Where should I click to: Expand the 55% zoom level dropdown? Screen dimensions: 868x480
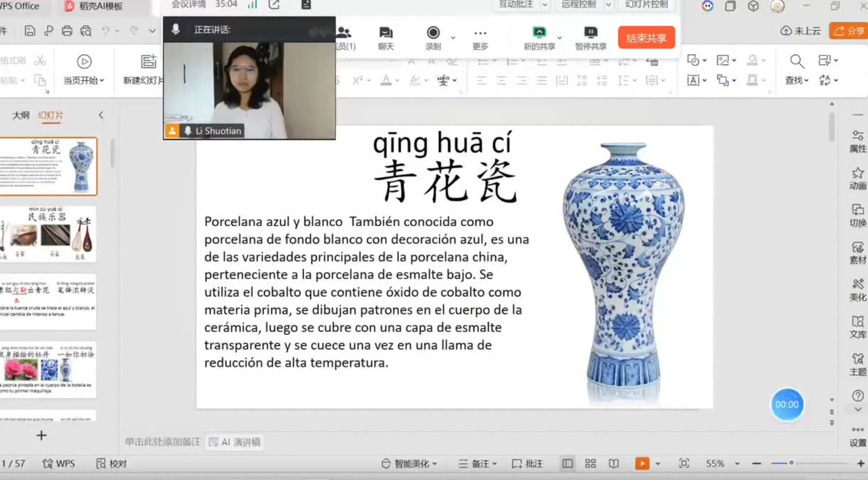click(737, 463)
